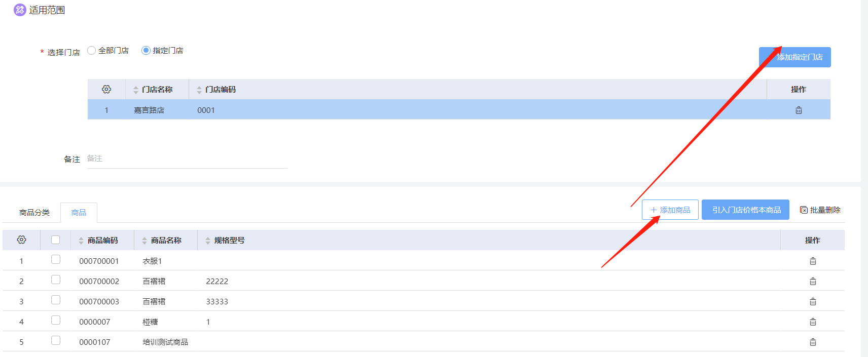Delete product 000700002 using trash icon

[813, 282]
